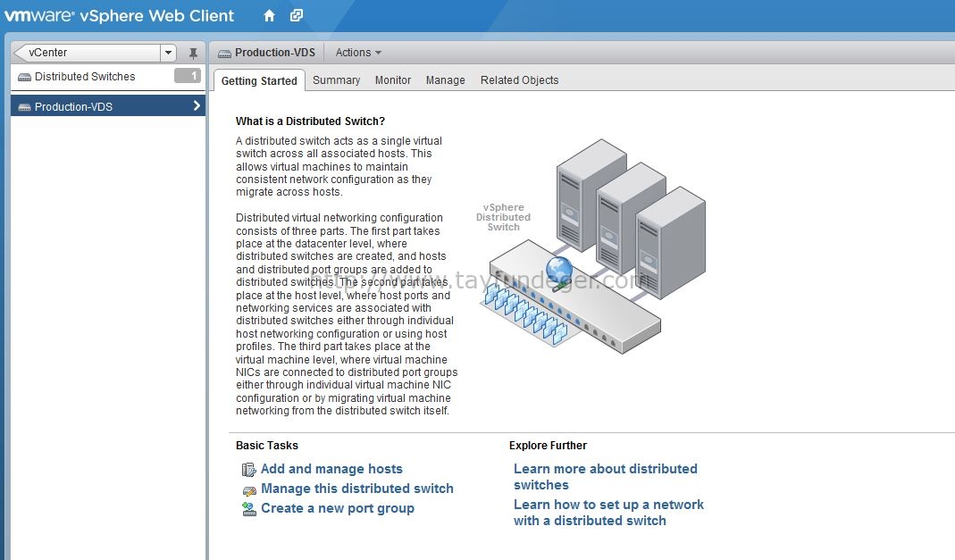Open the vCenter history dropdown arrow
The width and height of the screenshot is (955, 560).
[168, 53]
